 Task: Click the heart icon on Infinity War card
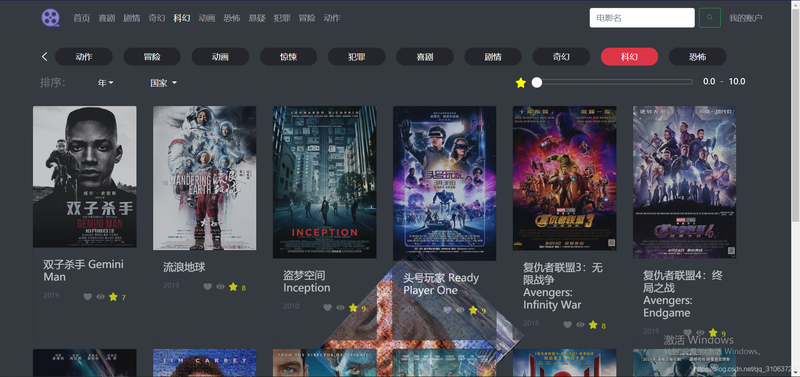click(567, 325)
